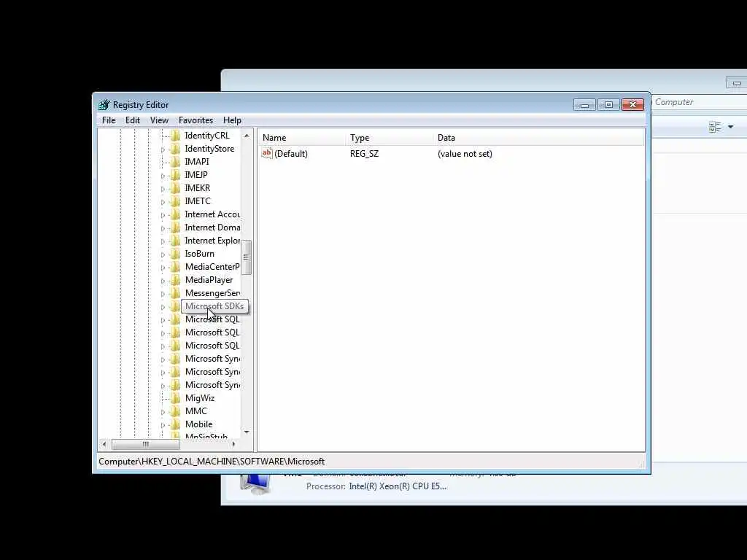Viewport: 747px width, 560px height.
Task: Click the IdentityCRL folder icon
Action: coord(175,136)
